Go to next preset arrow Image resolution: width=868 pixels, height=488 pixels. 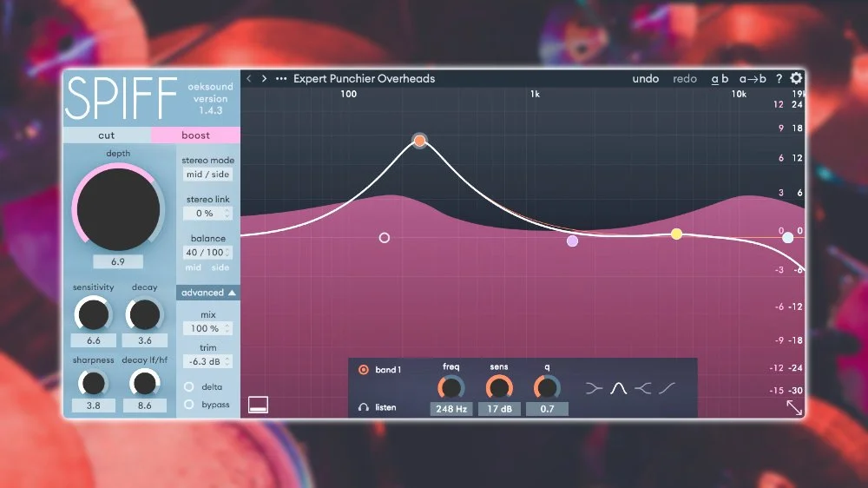tap(264, 79)
